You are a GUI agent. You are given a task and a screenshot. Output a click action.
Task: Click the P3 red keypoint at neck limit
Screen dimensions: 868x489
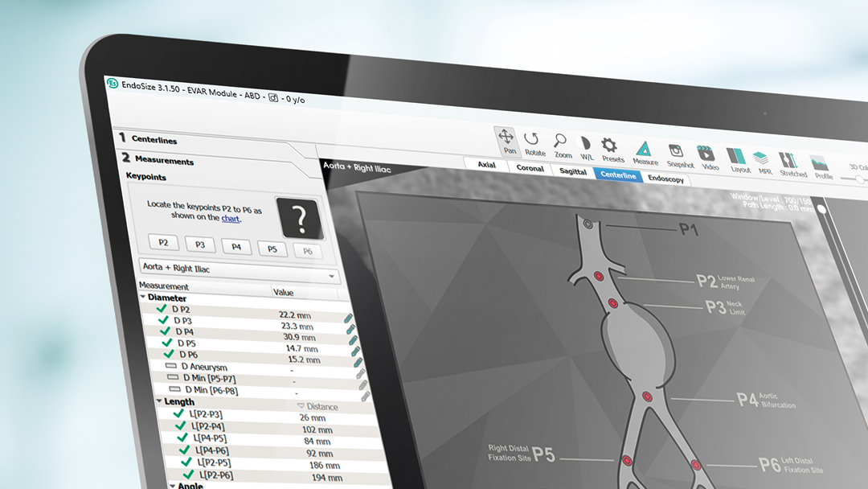click(x=612, y=303)
